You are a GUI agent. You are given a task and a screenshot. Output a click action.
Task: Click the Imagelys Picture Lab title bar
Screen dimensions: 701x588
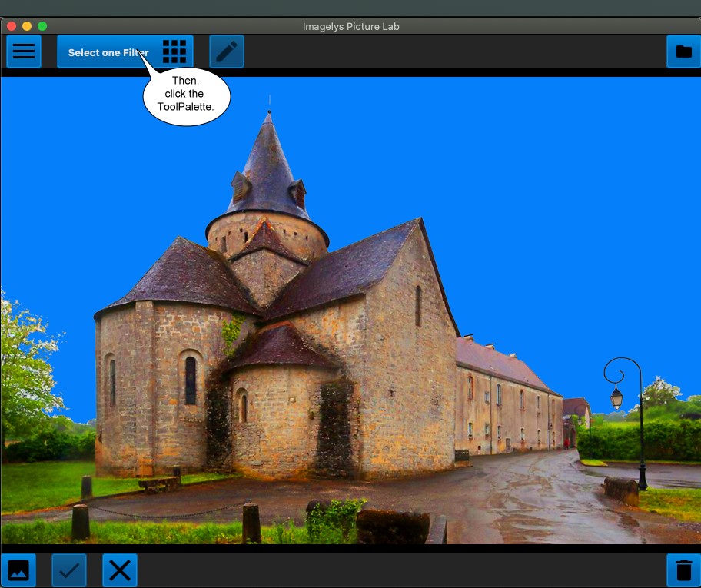[x=351, y=26]
